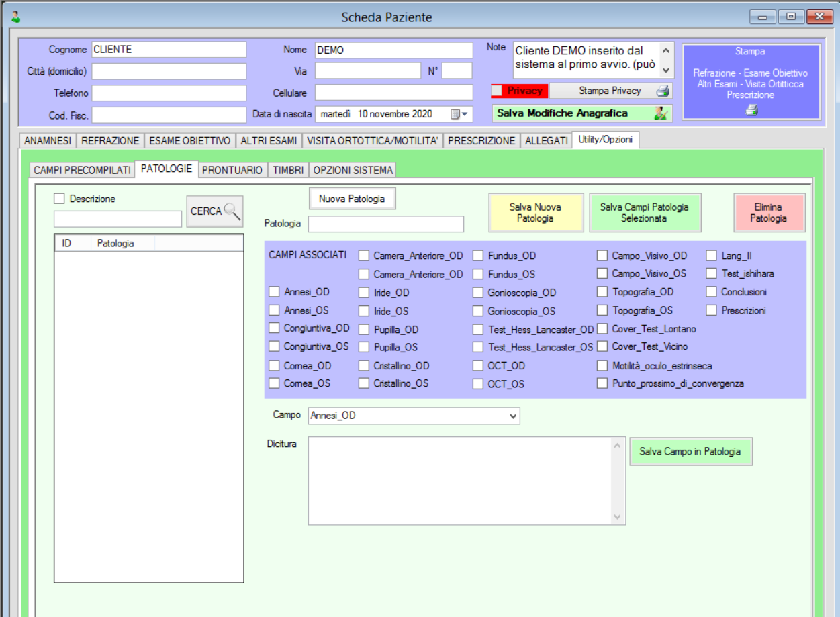This screenshot has height=617, width=840.
Task: Check the Fundus_OD checkbox
Action: point(478,256)
